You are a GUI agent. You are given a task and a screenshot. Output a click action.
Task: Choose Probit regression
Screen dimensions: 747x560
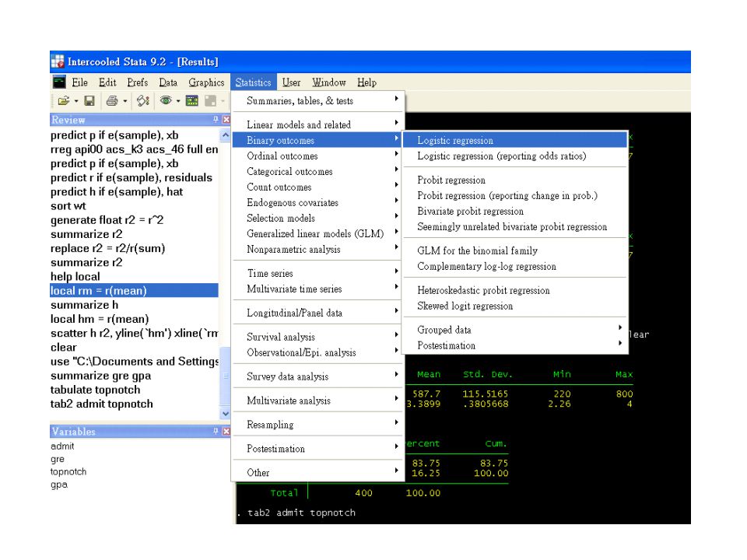pyautogui.click(x=515, y=180)
